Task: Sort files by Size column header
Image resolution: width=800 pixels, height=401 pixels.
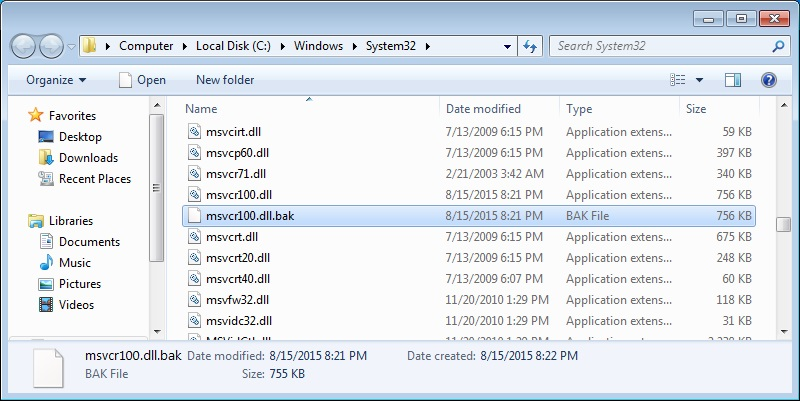Action: [696, 109]
